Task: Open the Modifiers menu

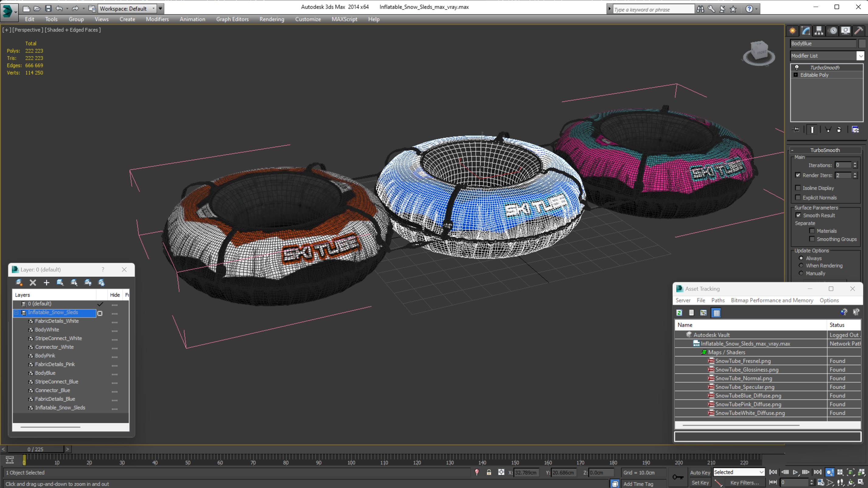Action: (157, 19)
